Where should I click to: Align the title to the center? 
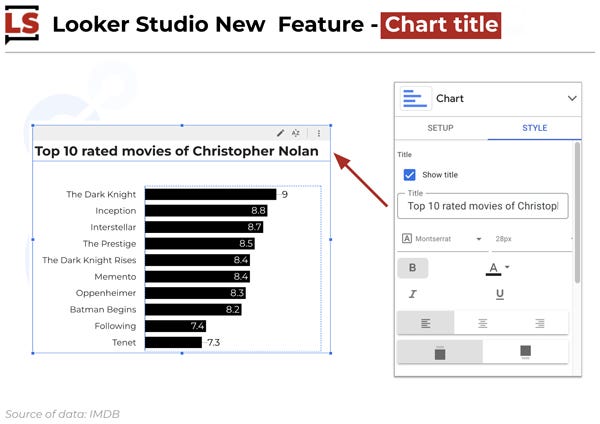483,323
